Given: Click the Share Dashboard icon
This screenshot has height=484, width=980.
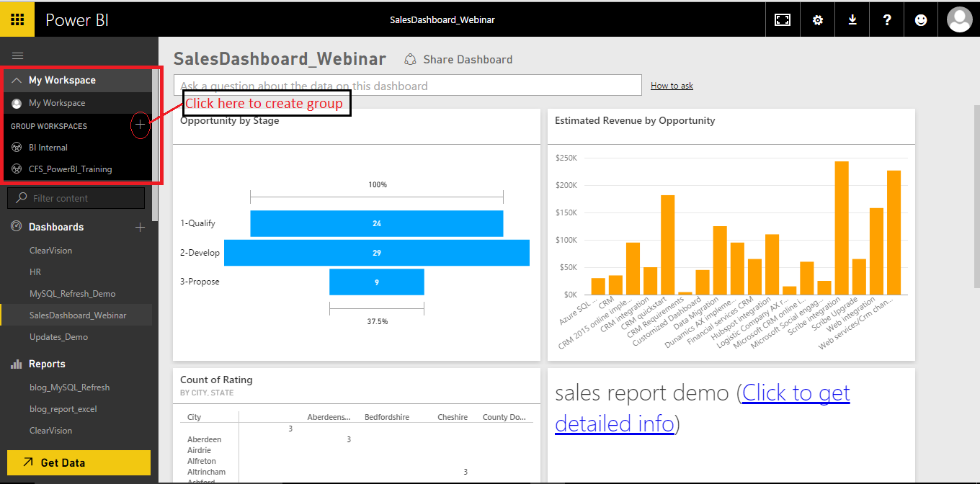Looking at the screenshot, I should coord(410,59).
